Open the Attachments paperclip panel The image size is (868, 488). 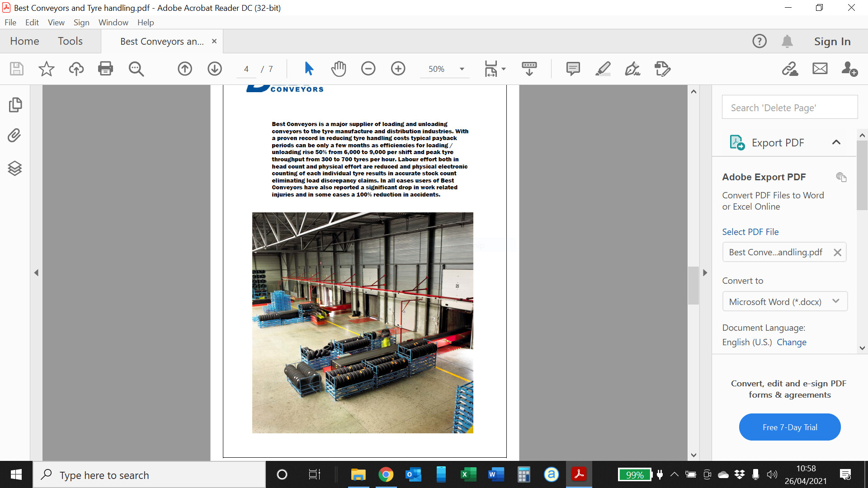(15, 136)
